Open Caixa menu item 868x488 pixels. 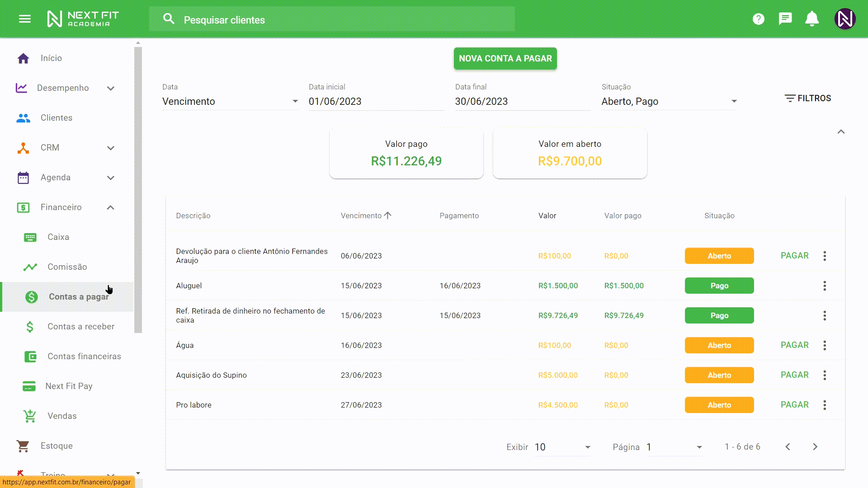coord(58,237)
